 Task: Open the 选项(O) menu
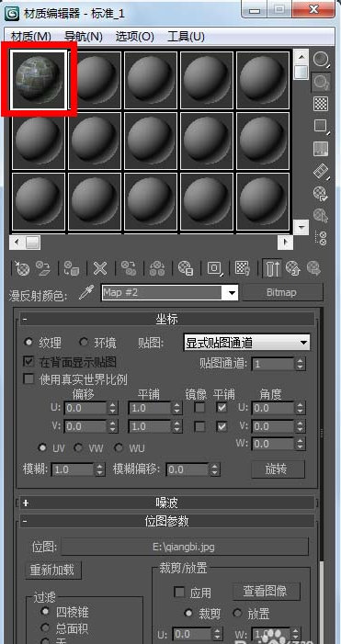click(x=135, y=37)
